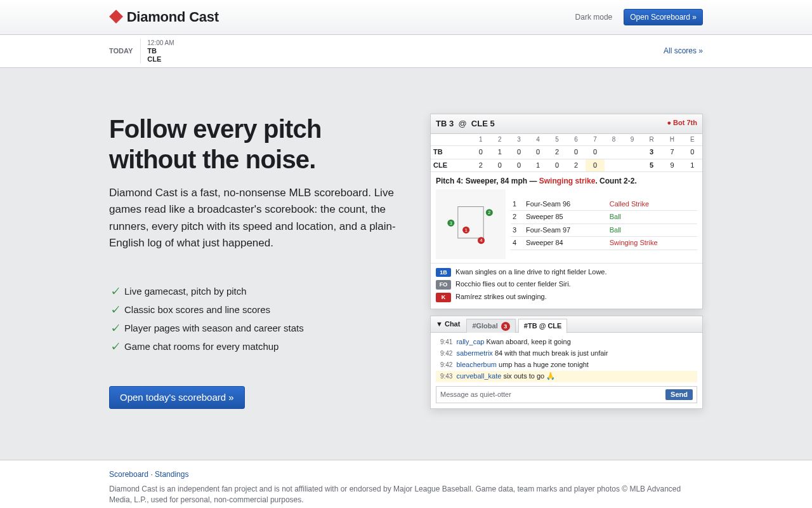Click the blue 1B play badge
The width and height of the screenshot is (812, 508).
point(443,272)
